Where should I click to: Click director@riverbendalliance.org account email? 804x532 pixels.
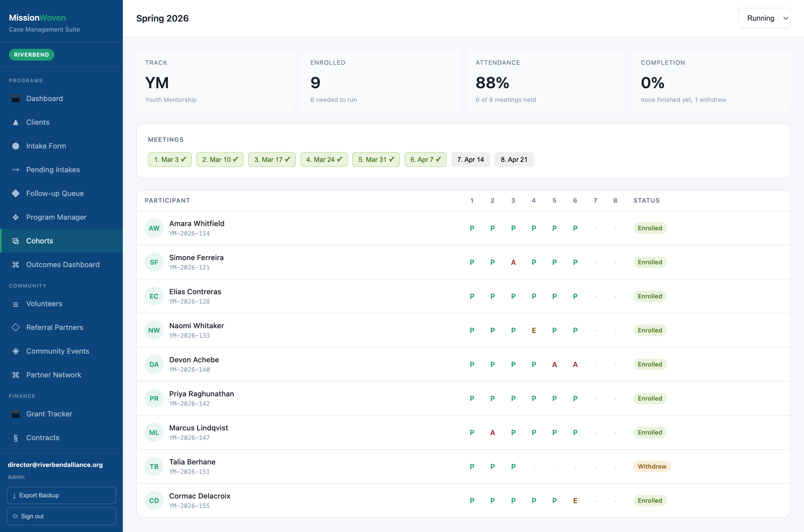tap(55, 465)
